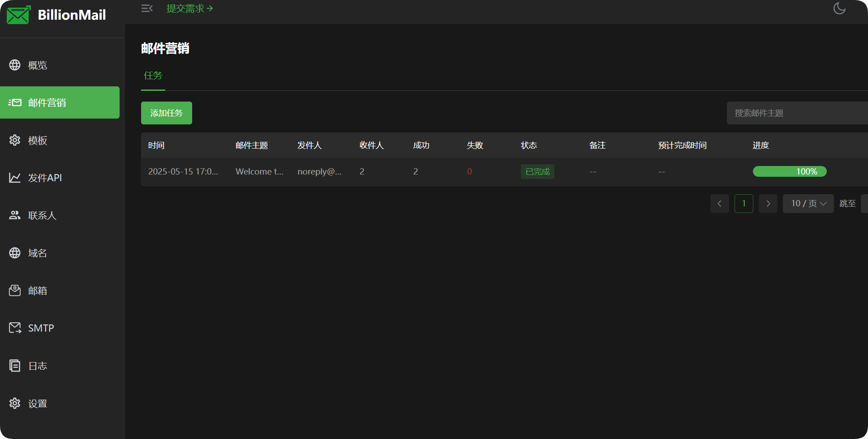Focus the 搜索邮件主题 search field

(x=797, y=113)
